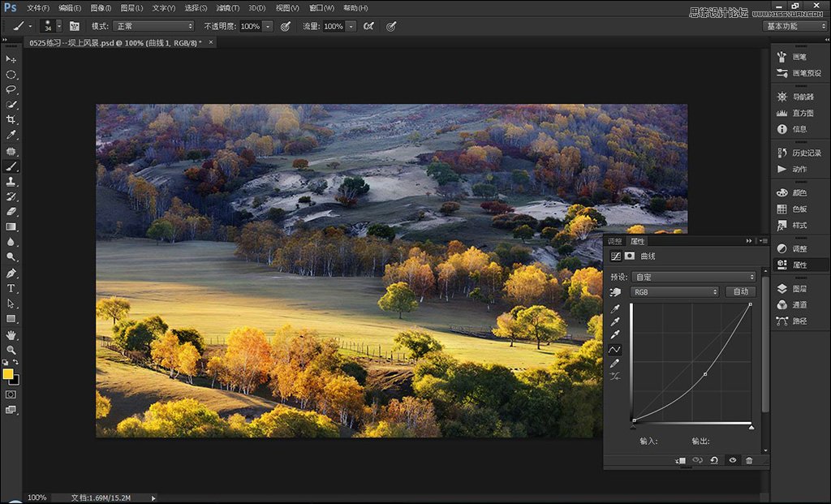831x504 pixels.
Task: Click the trash icon in the curves panel
Action: (x=748, y=460)
